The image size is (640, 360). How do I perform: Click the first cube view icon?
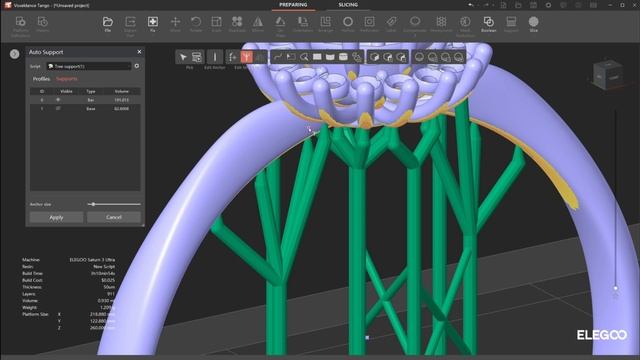click(374, 57)
